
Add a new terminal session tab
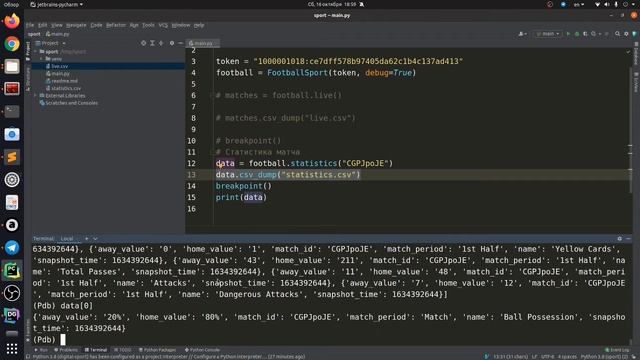tap(87, 238)
